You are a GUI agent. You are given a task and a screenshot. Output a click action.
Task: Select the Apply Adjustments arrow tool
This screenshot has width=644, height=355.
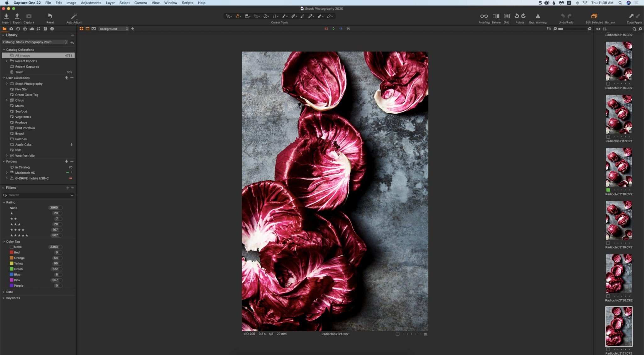[320, 16]
